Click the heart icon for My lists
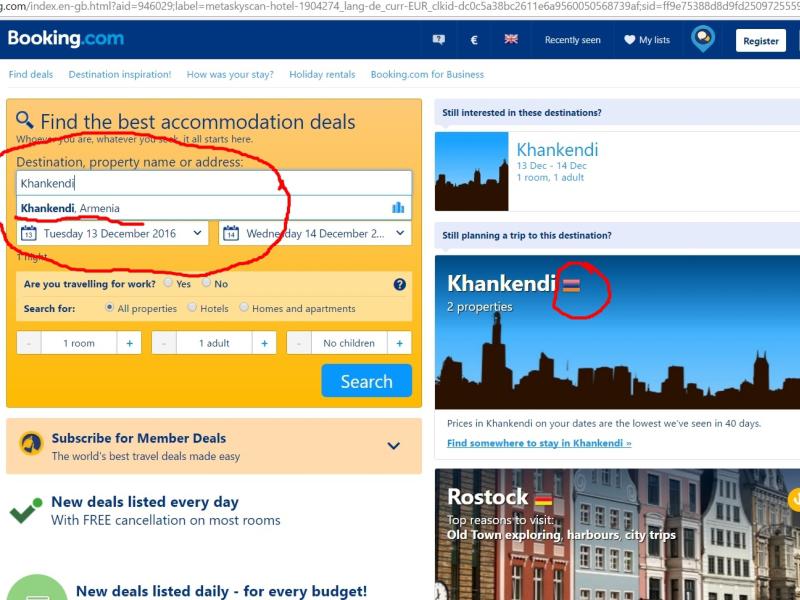 click(630, 40)
